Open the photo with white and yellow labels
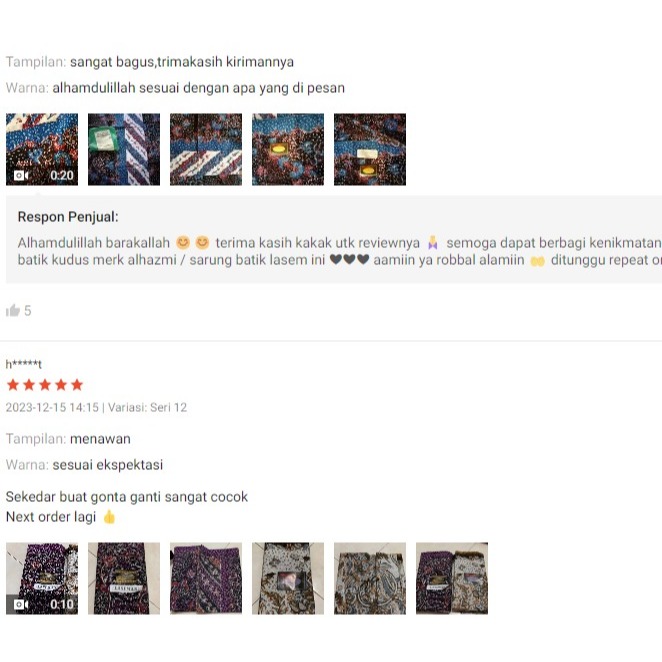Screen dimensions: 662x662 370,149
